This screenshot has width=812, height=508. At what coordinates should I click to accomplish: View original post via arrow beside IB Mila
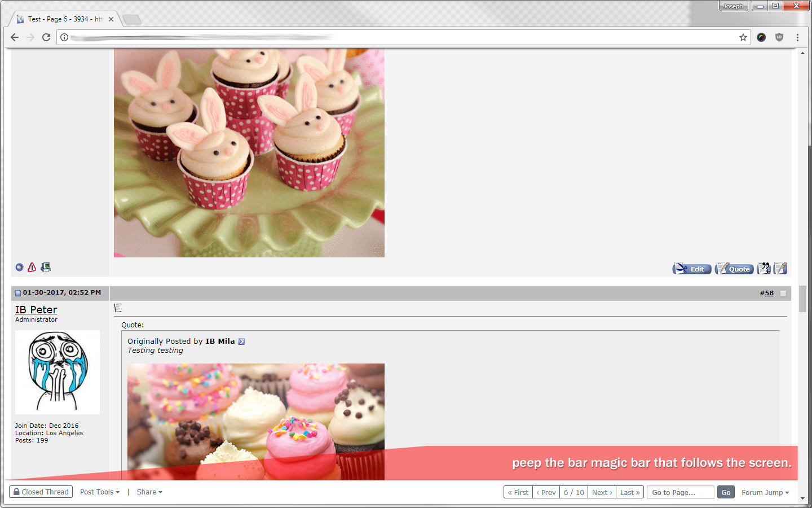click(x=241, y=341)
